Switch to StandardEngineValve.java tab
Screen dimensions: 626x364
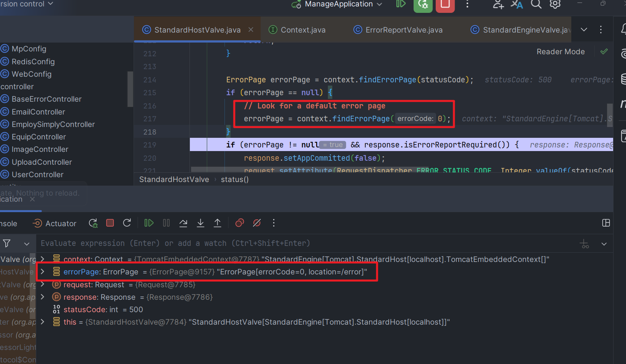(521, 30)
